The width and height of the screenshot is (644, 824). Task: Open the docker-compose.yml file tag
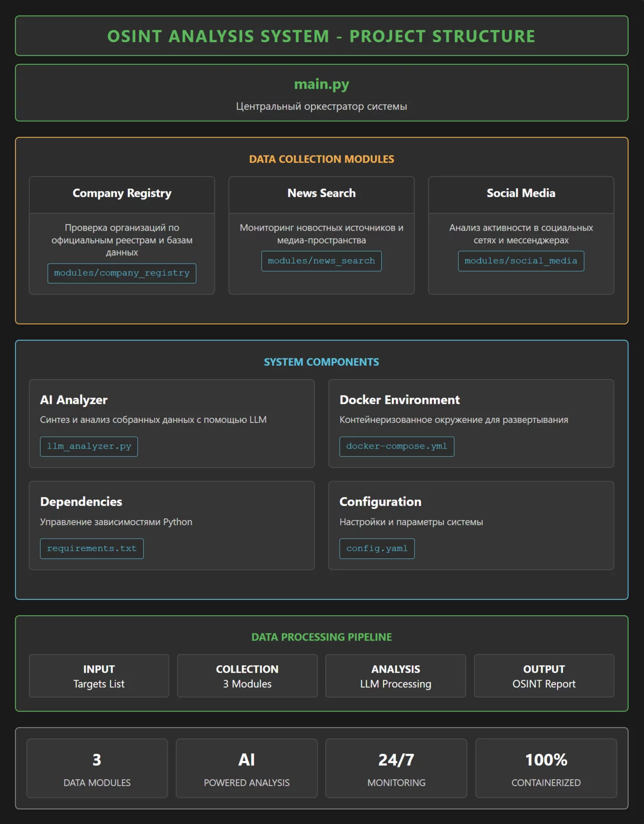pyautogui.click(x=397, y=447)
